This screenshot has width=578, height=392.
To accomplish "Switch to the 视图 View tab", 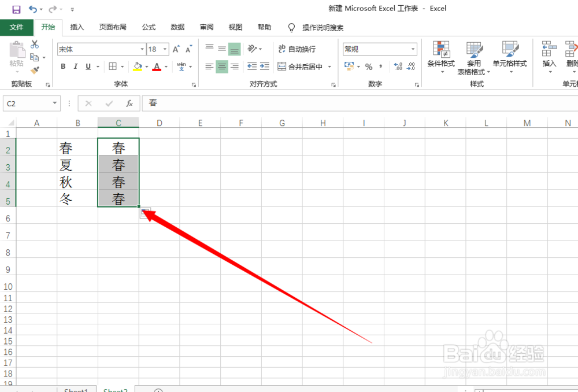I will 235,27.
